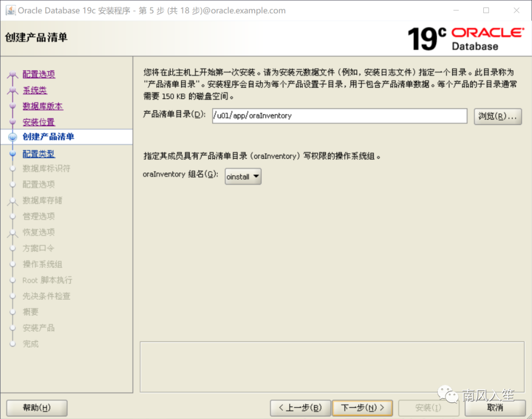The height and width of the screenshot is (419, 532).
Task: Click the 操作系统组 disabled step
Action: (42, 264)
